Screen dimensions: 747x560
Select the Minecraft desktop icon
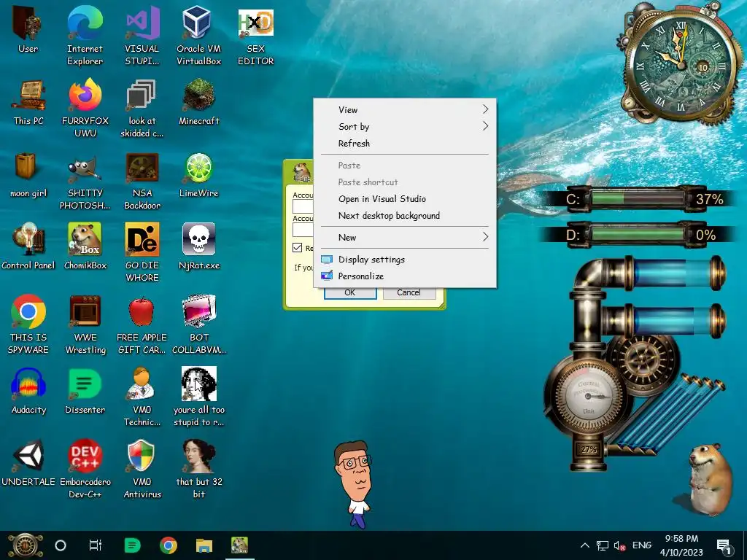(x=198, y=102)
